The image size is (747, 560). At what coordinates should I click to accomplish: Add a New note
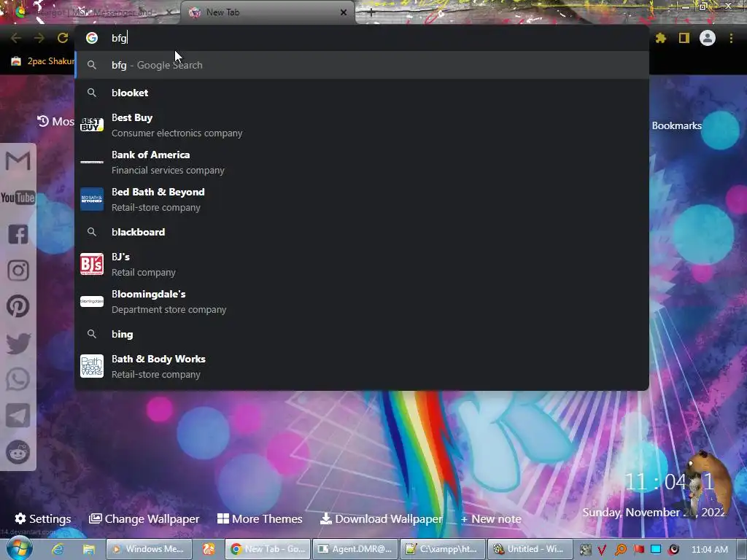(491, 519)
